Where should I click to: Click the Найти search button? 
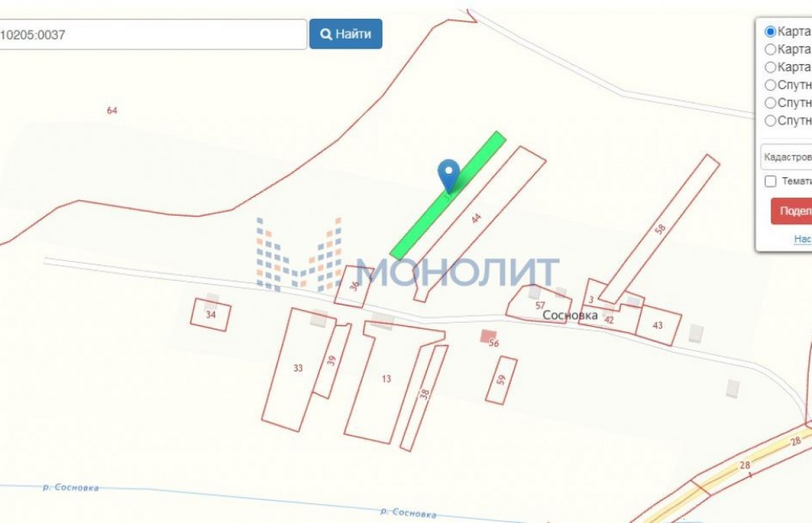pos(346,34)
